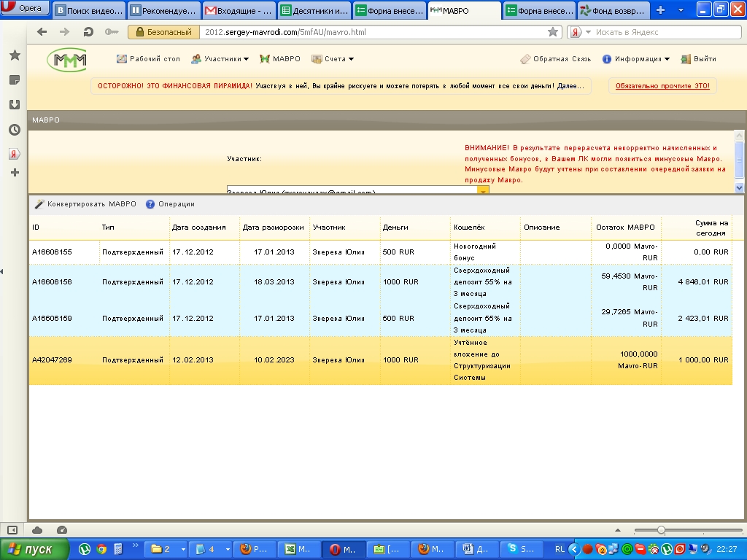747x560 pixels.
Task: Click the Yandex search field
Action: (667, 32)
